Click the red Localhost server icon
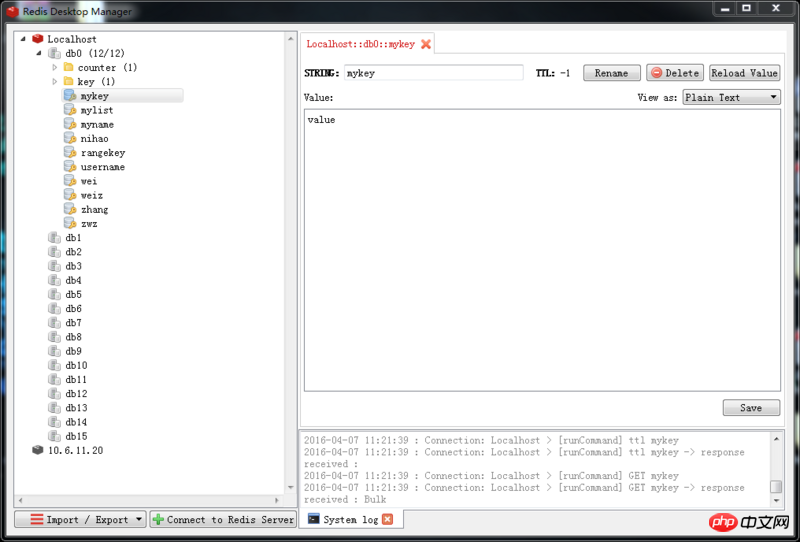 pos(38,39)
